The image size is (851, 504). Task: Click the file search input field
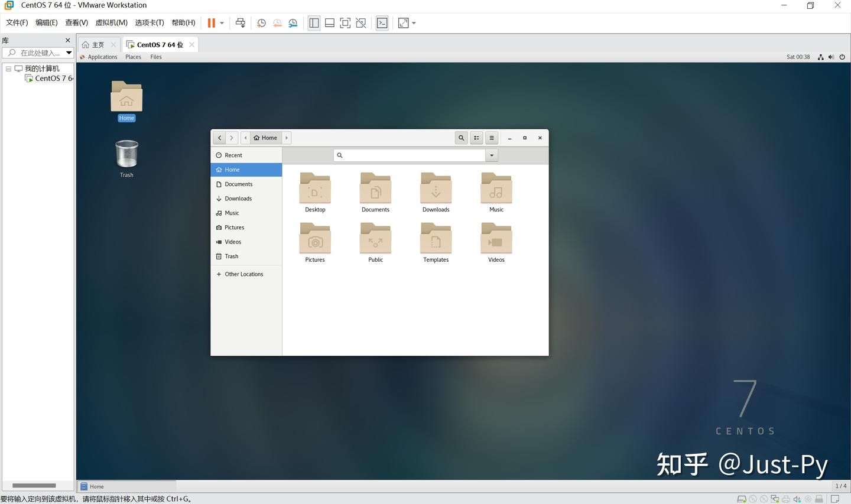tap(410, 155)
